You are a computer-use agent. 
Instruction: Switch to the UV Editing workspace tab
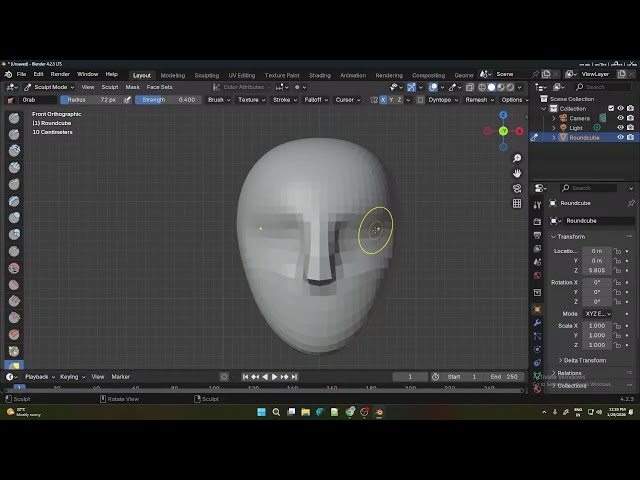242,76
